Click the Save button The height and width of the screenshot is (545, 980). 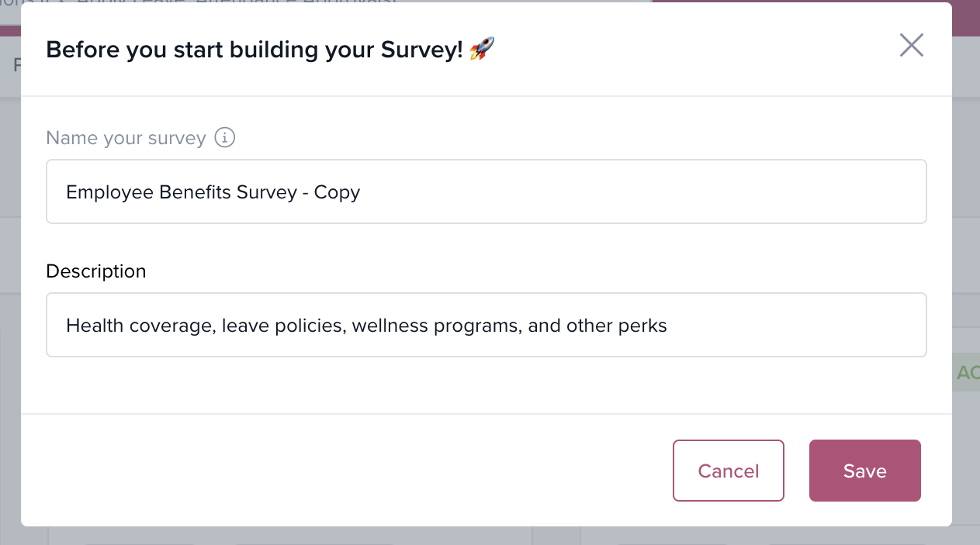click(864, 471)
